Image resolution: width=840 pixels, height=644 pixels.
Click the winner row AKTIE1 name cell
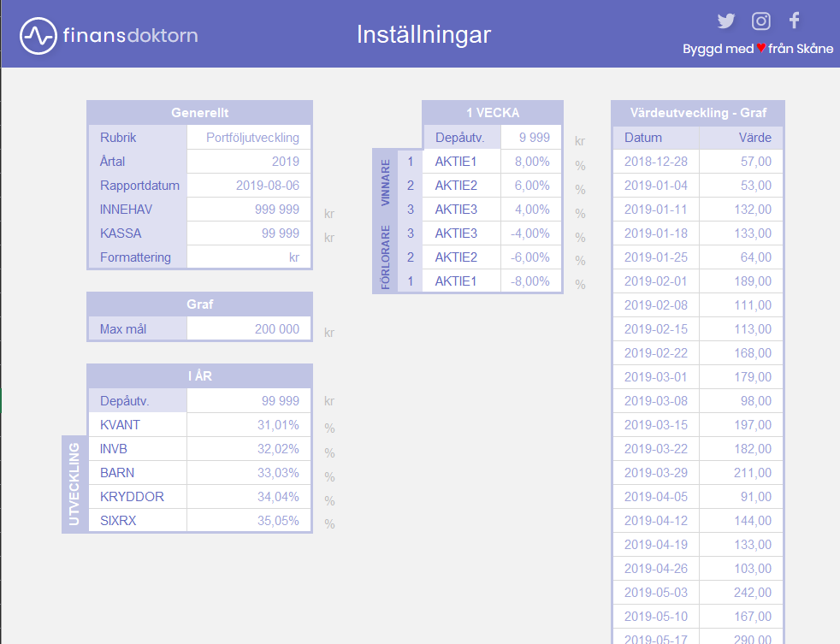click(x=461, y=162)
